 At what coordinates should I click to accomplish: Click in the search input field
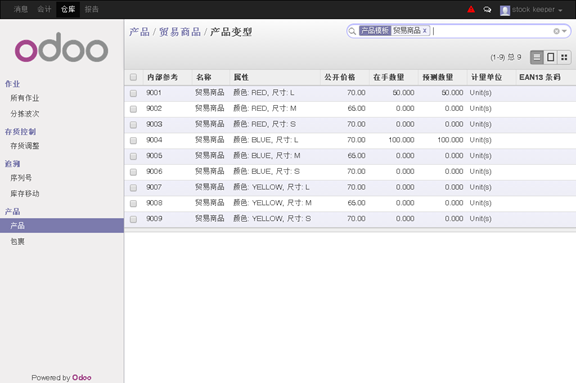(492, 31)
